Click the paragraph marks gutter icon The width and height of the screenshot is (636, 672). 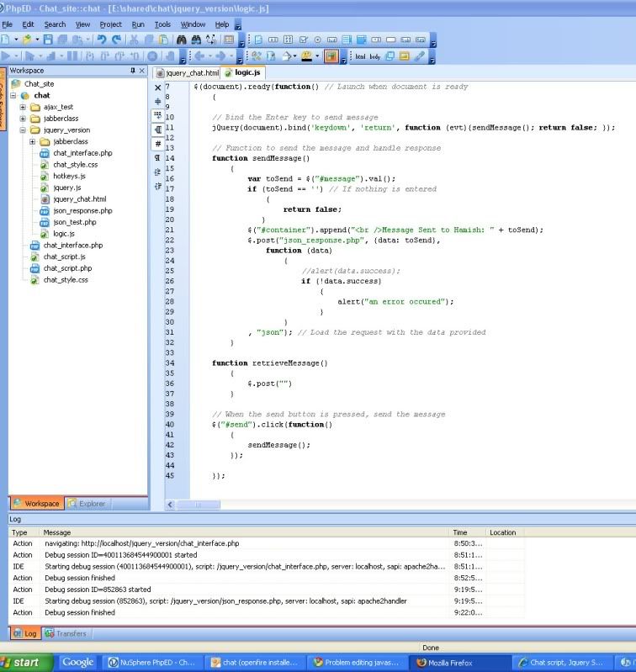click(x=158, y=157)
